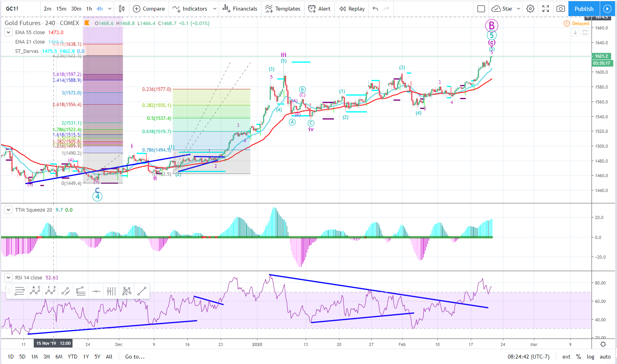Open the Financials menu

click(240, 9)
